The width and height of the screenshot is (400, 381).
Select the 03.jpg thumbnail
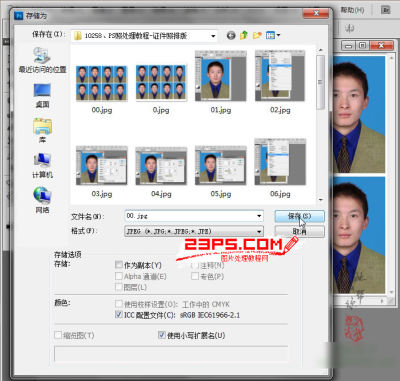(102, 165)
